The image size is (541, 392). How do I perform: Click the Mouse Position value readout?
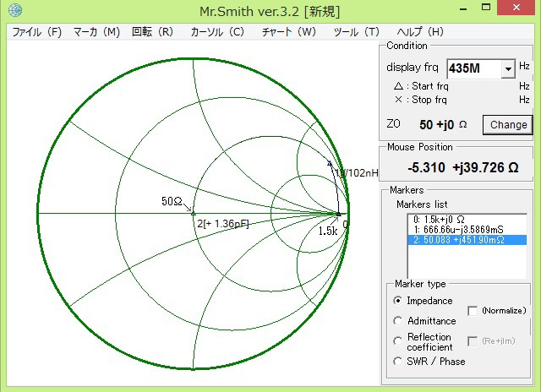462,168
